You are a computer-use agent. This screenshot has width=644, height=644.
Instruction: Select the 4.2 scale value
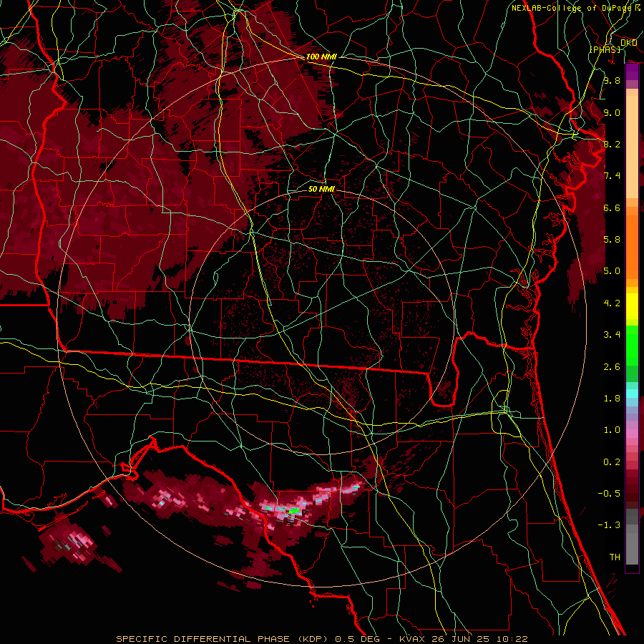coord(612,303)
